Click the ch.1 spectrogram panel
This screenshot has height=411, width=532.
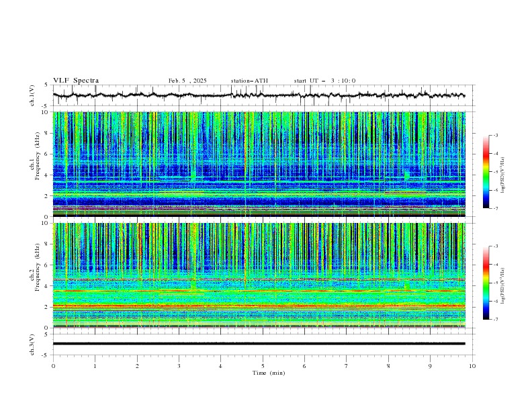pyautogui.click(x=259, y=164)
